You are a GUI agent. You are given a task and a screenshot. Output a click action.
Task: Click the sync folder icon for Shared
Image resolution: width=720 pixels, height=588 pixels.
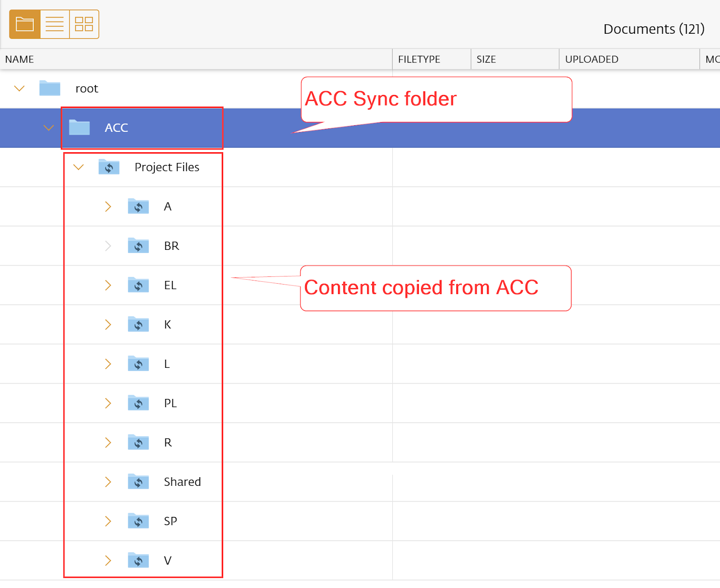pyautogui.click(x=138, y=482)
